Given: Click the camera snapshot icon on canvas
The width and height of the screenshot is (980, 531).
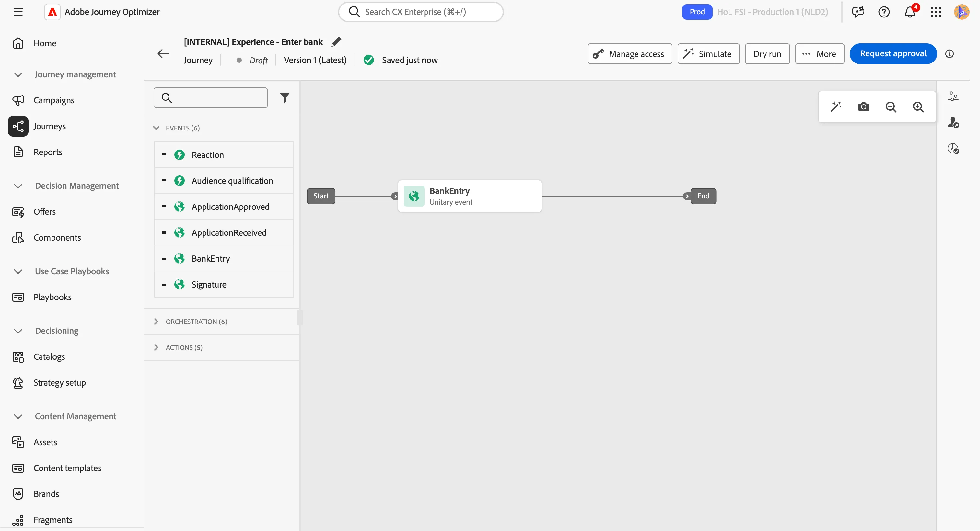Looking at the screenshot, I should tap(863, 107).
